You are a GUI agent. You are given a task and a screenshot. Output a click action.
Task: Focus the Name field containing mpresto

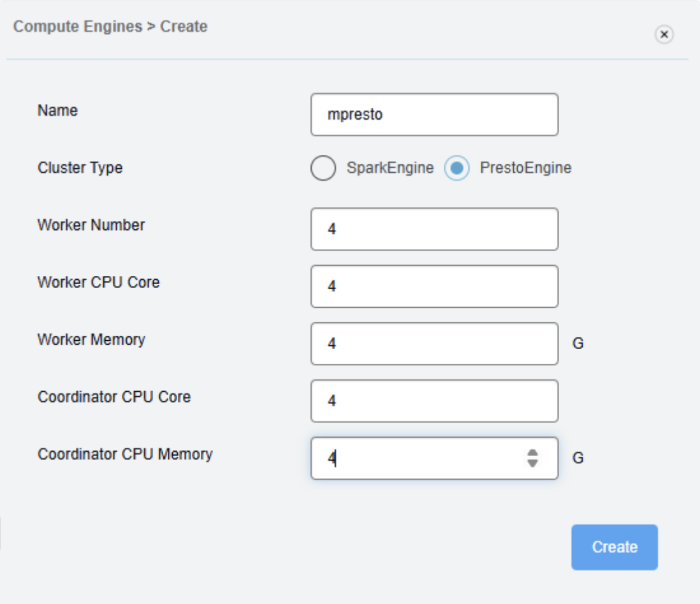coord(434,115)
